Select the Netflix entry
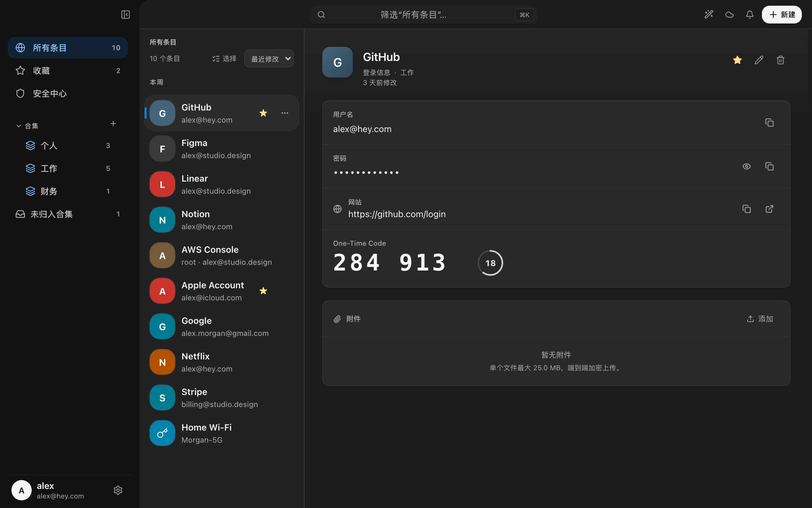812x508 pixels. tap(221, 362)
